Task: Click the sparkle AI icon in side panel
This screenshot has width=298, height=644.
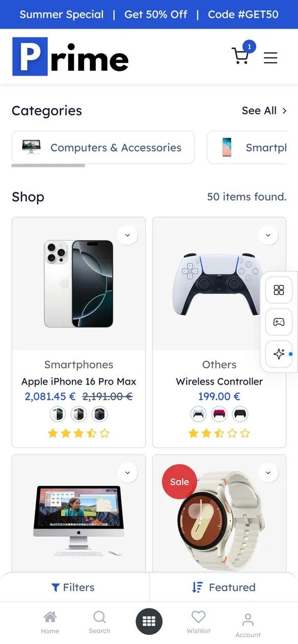Action: click(279, 354)
